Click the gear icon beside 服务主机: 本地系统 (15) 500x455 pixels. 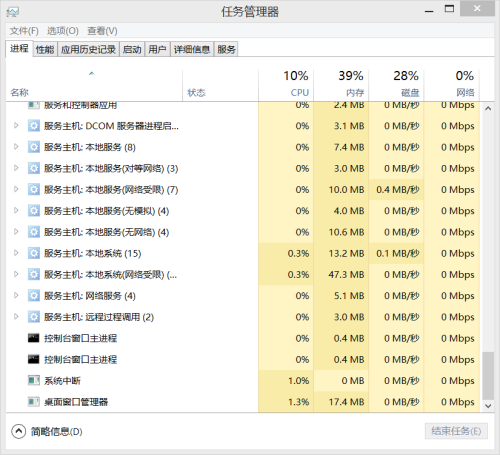pos(34,253)
